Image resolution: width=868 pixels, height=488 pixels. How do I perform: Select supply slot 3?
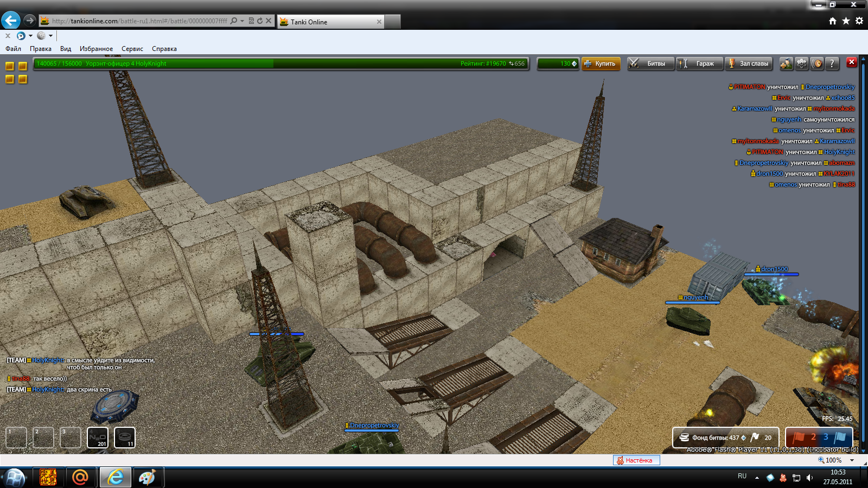click(x=71, y=438)
